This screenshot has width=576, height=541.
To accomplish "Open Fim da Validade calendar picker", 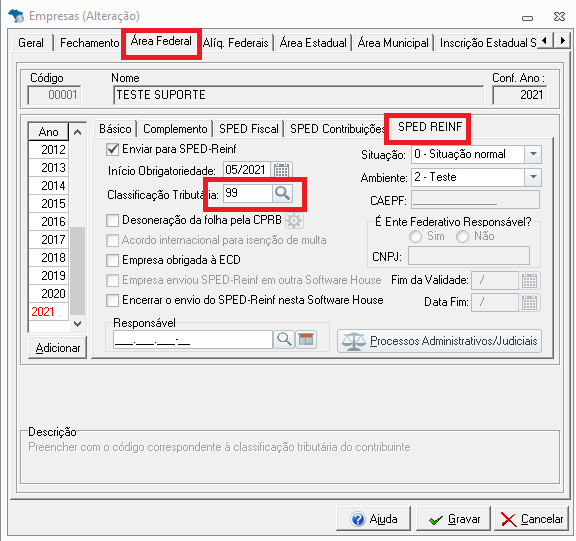I will coord(529,281).
